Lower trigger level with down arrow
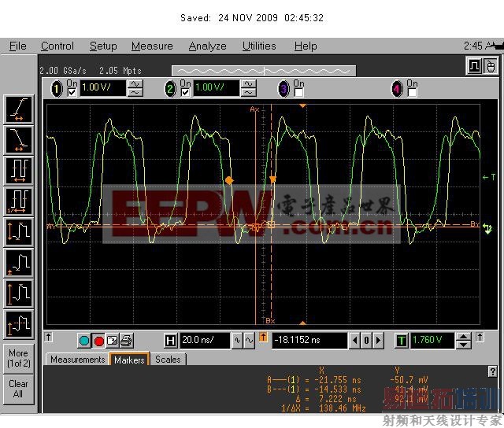Screen dimensions: 504x428 point(464,345)
